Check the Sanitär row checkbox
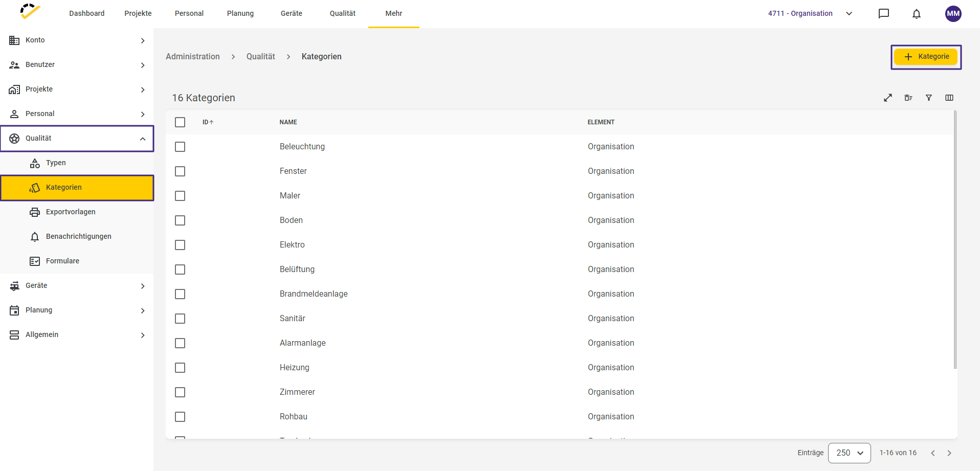980x471 pixels. pyautogui.click(x=180, y=319)
